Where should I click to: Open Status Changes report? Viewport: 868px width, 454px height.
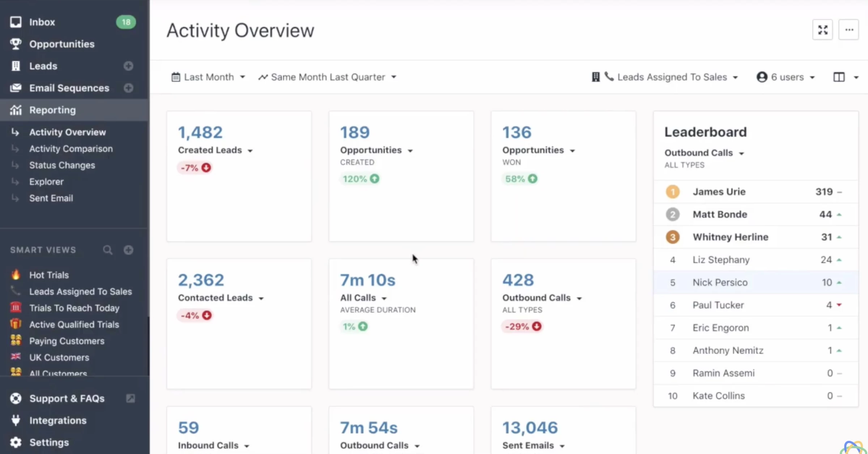(62, 165)
